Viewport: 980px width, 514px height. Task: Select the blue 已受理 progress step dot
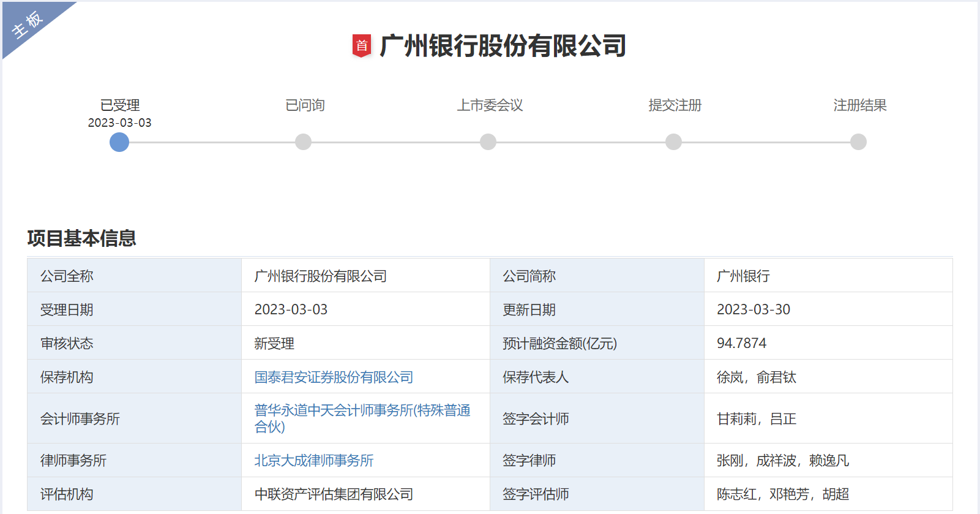point(119,142)
